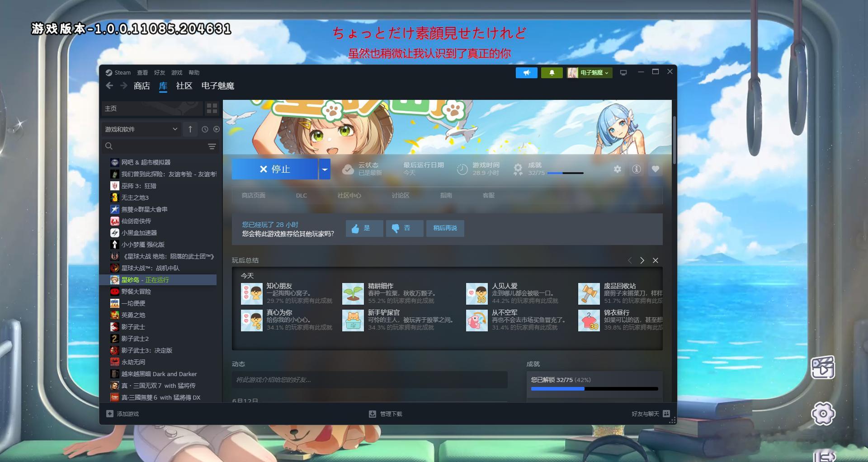Open the 游戏 menu

click(177, 72)
